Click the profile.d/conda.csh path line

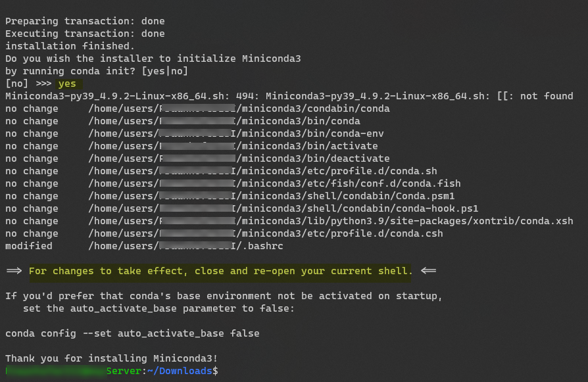click(224, 233)
